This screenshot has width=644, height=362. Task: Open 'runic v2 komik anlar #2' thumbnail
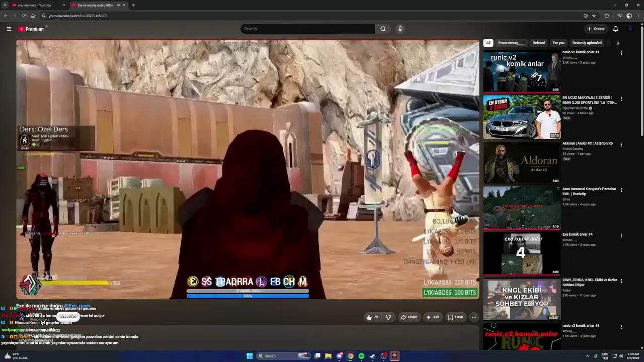click(x=522, y=336)
